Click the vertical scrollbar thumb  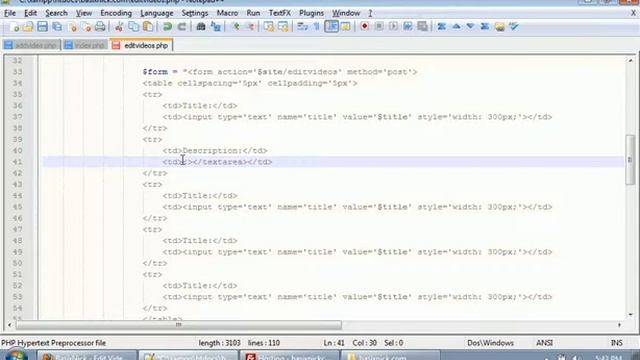[x=630, y=160]
